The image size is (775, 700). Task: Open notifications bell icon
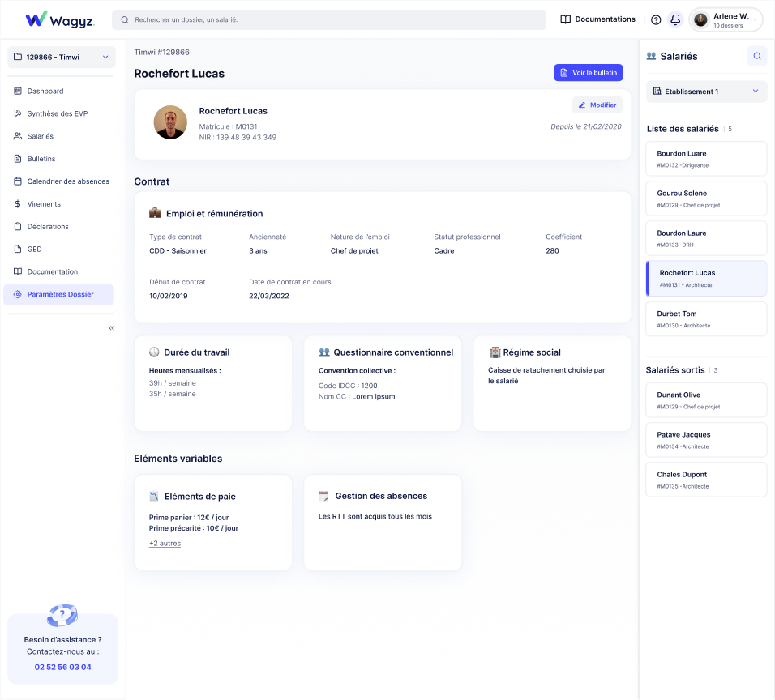pyautogui.click(x=675, y=19)
